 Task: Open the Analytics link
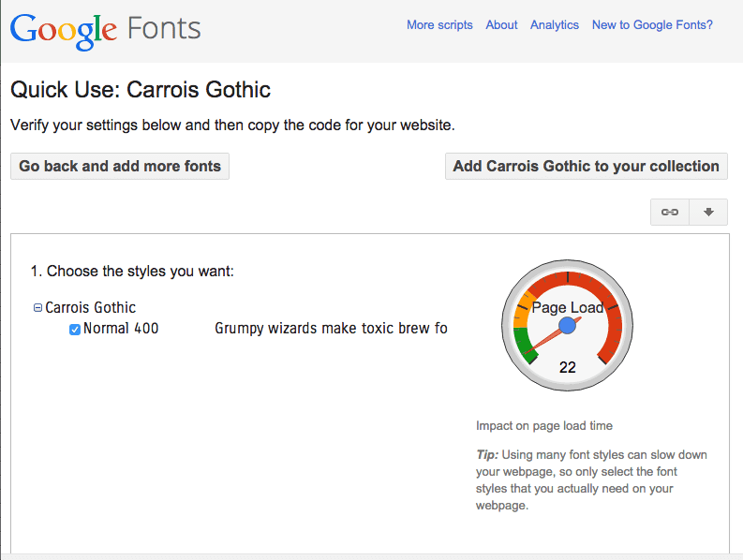click(x=555, y=24)
